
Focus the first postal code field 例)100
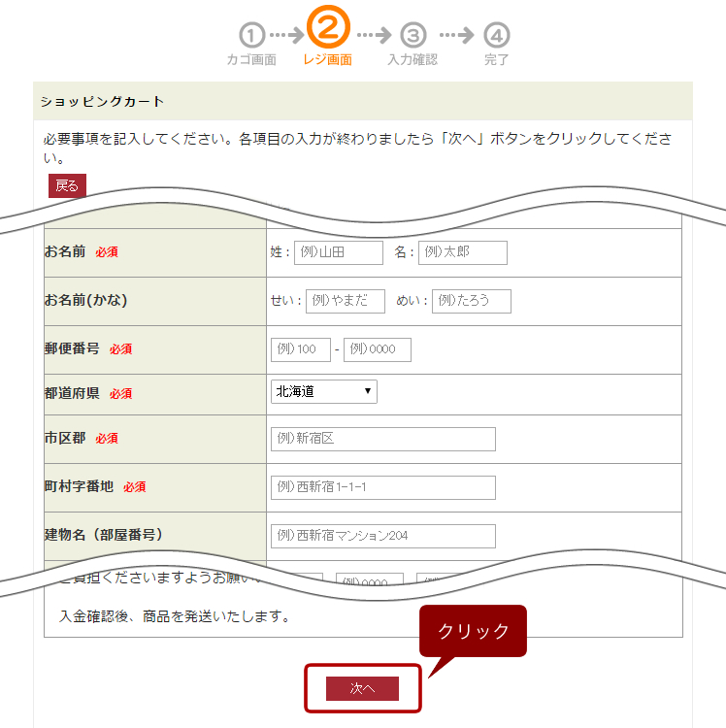coord(301,349)
